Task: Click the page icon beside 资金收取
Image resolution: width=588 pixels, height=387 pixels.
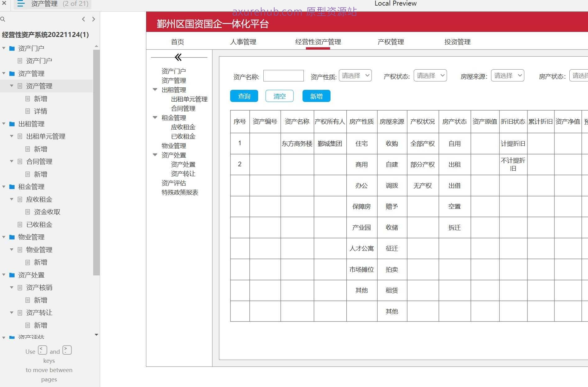Action: [28, 212]
